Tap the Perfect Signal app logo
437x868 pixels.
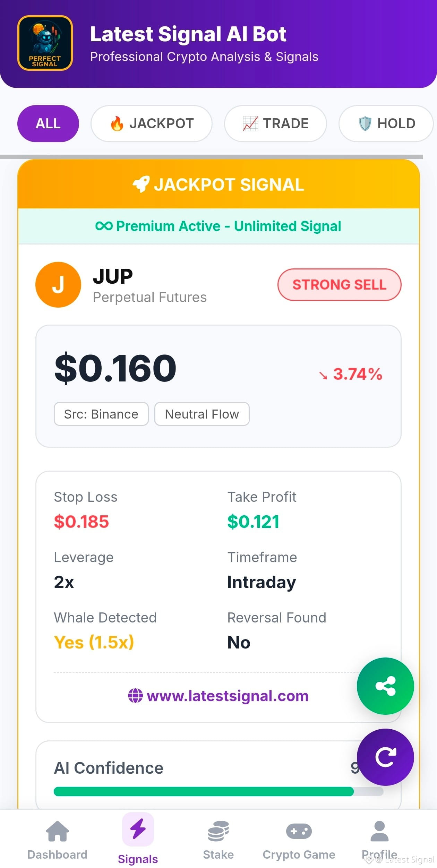(45, 43)
